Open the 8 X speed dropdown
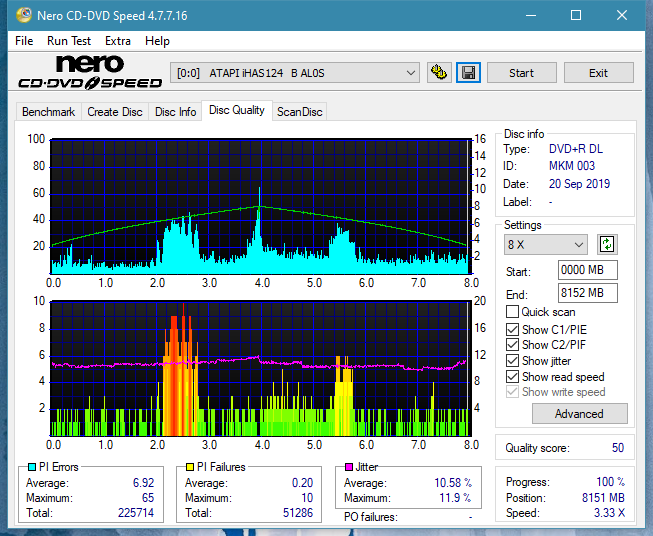This screenshot has height=536, width=653. point(546,244)
